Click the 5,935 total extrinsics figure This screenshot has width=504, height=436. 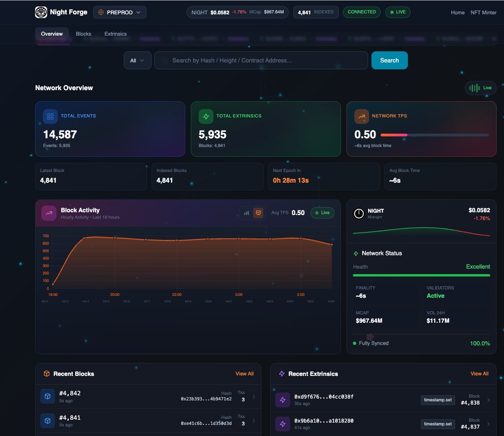click(x=213, y=135)
